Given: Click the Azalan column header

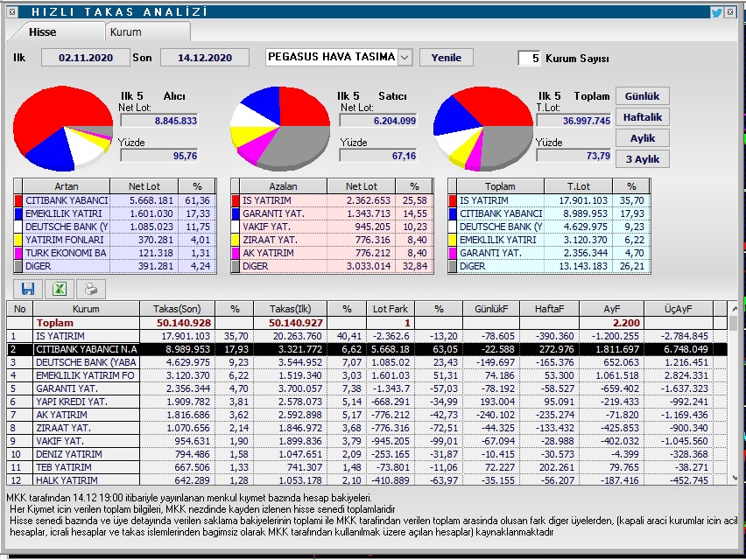Looking at the screenshot, I should click(283, 186).
